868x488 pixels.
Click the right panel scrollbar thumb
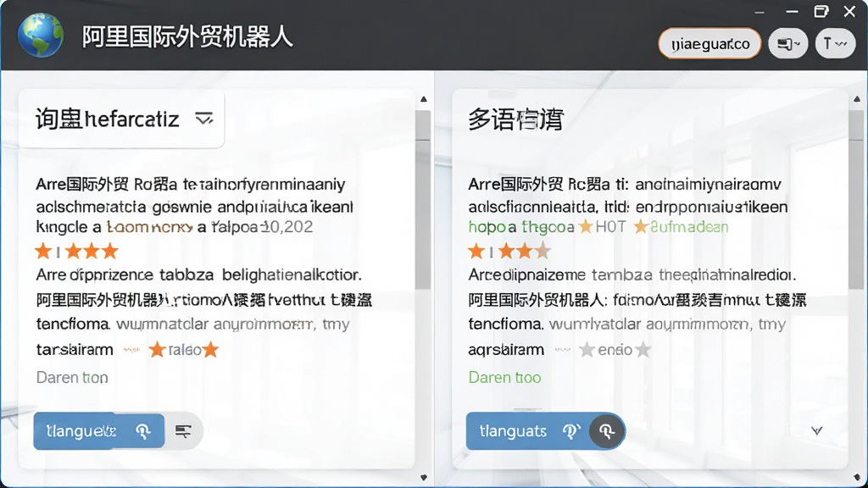point(856,199)
